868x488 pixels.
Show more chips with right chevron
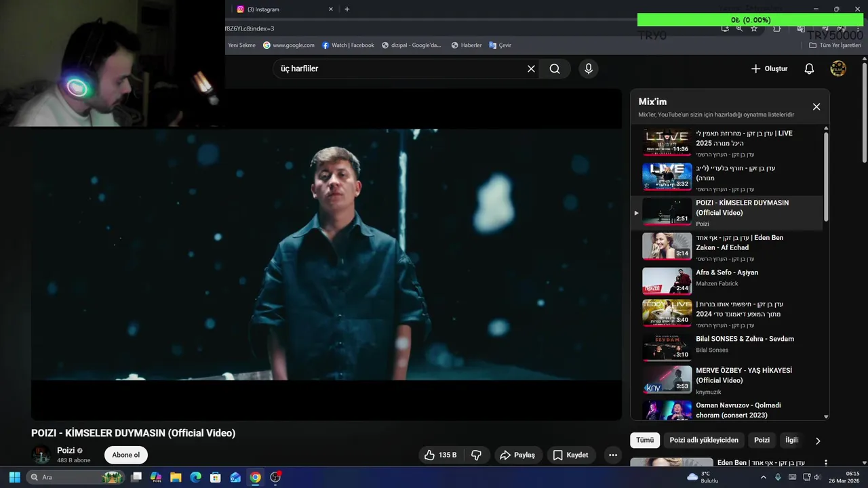[x=818, y=441]
